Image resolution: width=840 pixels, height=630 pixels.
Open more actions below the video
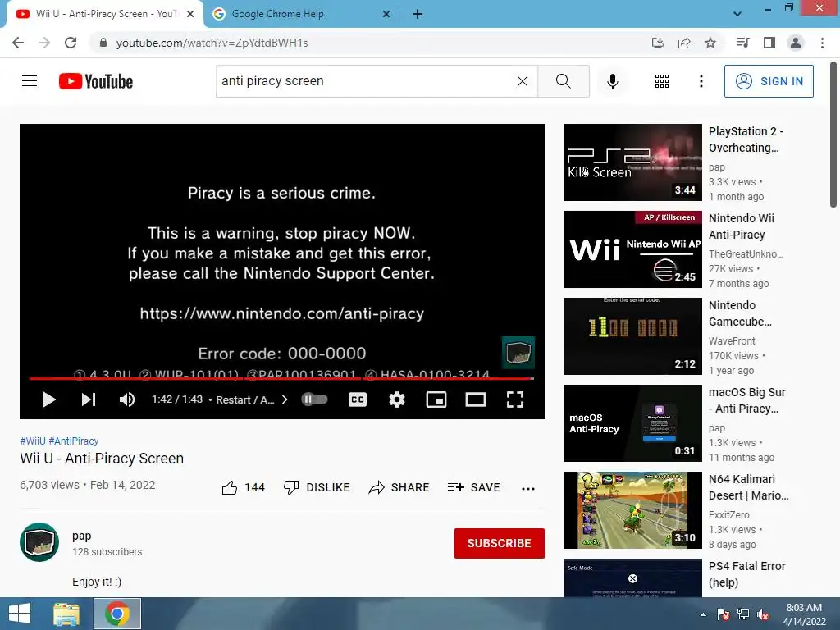point(528,488)
